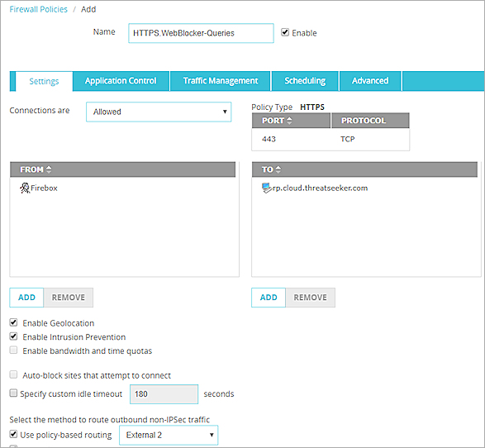This screenshot has height=448, width=485.
Task: Click the 443 port cell
Action: pyautogui.click(x=269, y=139)
